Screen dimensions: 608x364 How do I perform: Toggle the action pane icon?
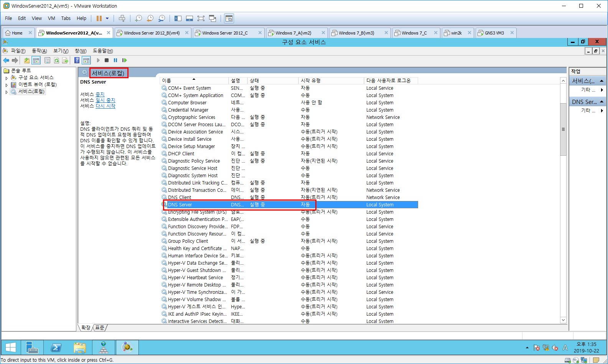[86, 60]
